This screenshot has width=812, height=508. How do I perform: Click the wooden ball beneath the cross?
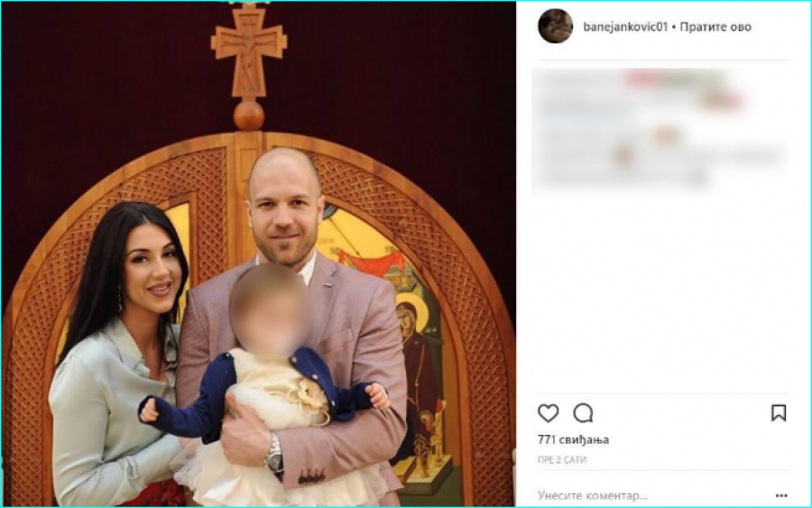(x=249, y=115)
